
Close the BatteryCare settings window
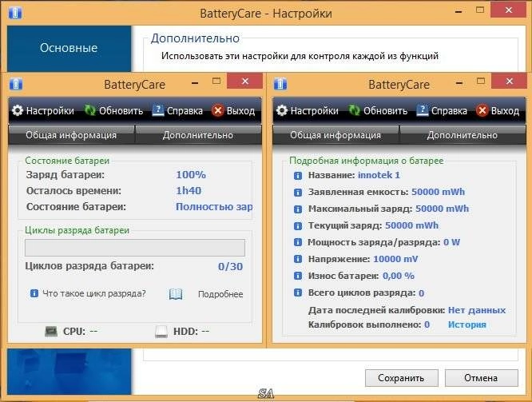point(509,10)
